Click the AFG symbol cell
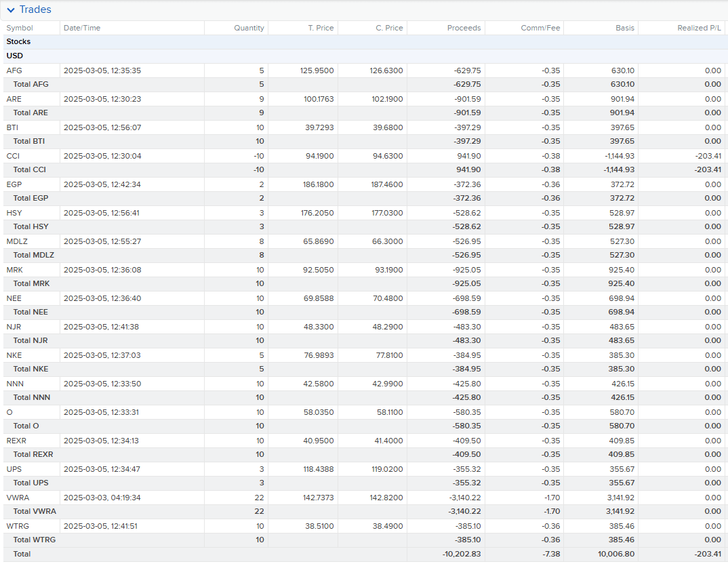Screen dimensions: 728x564 point(14,70)
